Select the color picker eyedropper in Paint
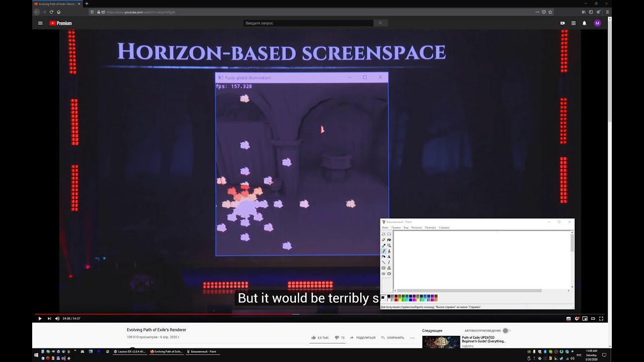The height and width of the screenshot is (362, 644). click(x=383, y=245)
